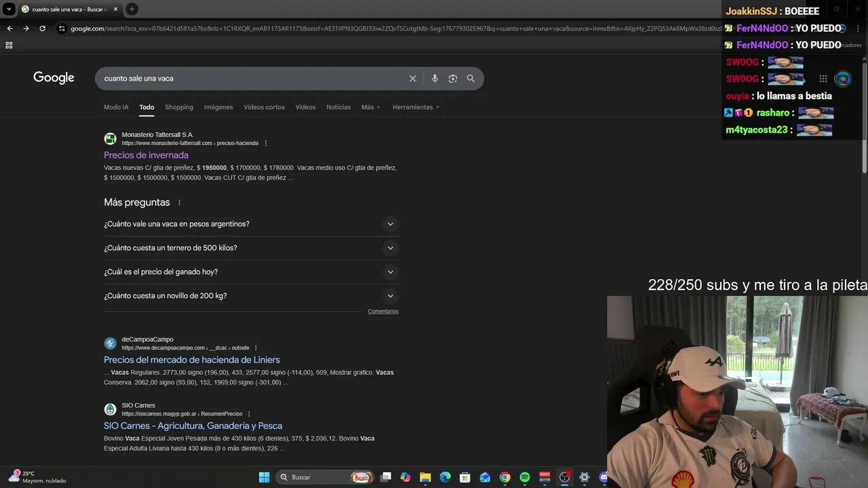Submit the search with the magnifier icon

point(471,79)
